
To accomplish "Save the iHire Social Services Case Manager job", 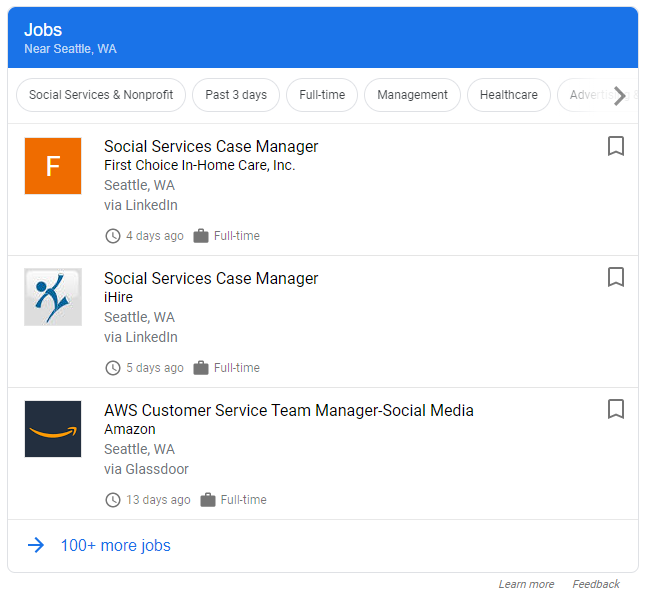I will click(616, 277).
